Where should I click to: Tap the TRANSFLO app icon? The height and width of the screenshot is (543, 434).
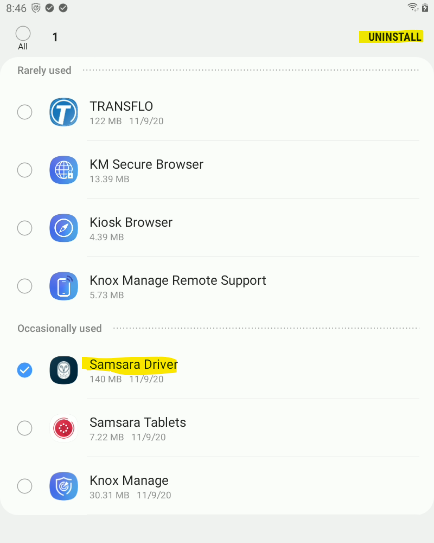(x=63, y=112)
